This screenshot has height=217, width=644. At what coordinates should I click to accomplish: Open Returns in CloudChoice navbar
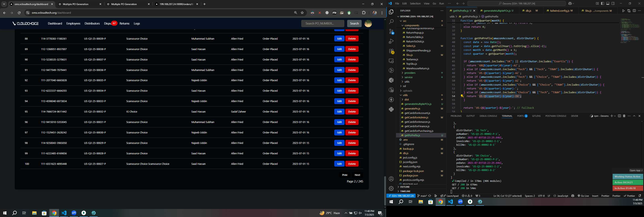pos(125,24)
